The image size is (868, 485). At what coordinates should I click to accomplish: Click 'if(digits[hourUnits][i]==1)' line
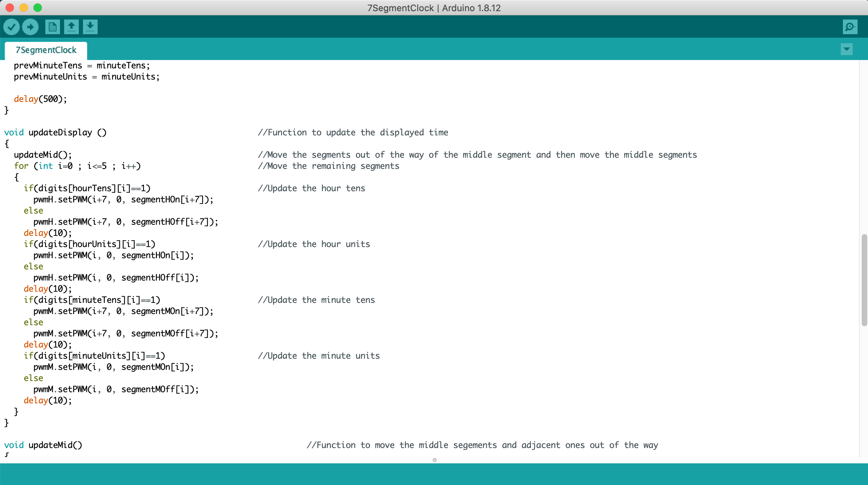(90, 244)
